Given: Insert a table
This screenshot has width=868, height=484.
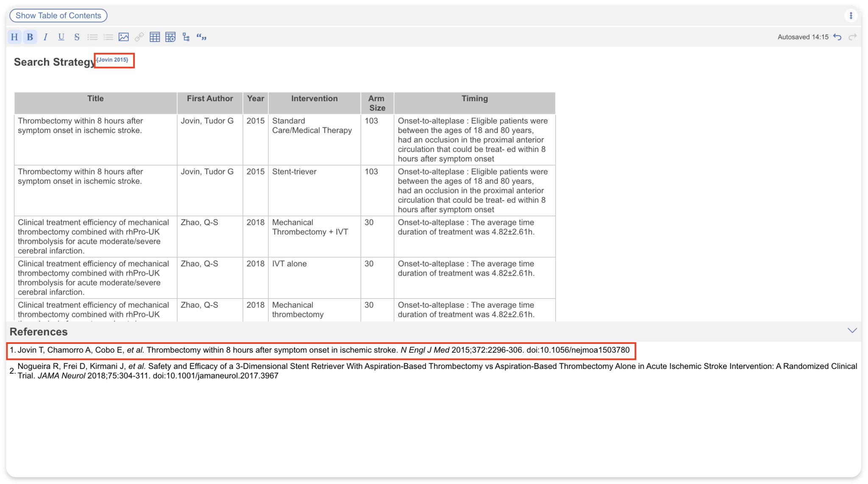Looking at the screenshot, I should pyautogui.click(x=154, y=37).
